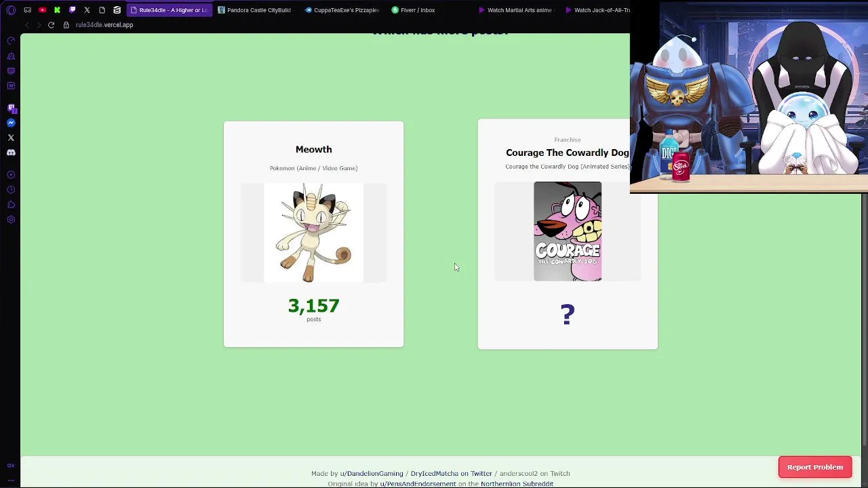
Task: View site security lock info
Action: coord(66,25)
